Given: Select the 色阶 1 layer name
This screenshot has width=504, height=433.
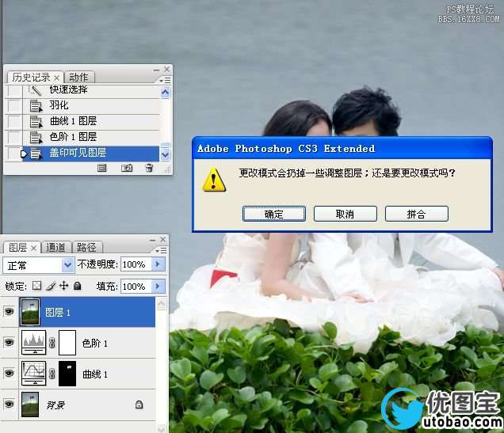Looking at the screenshot, I should [95, 344].
